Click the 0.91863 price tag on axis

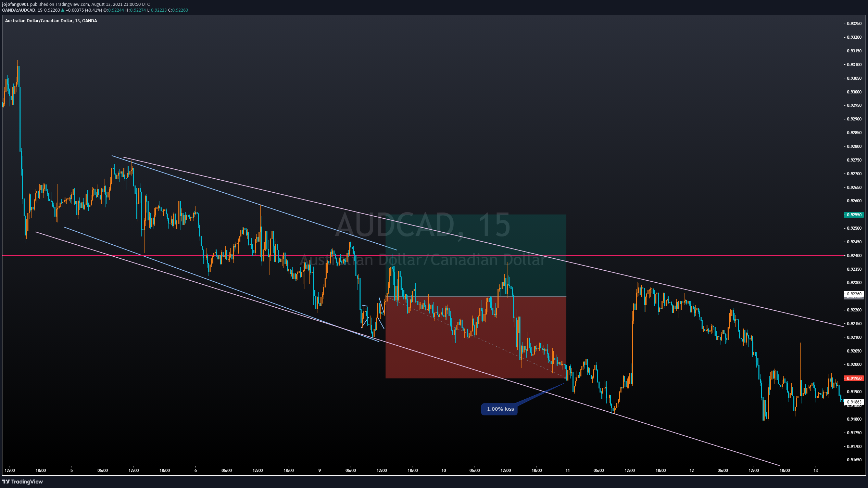854,402
